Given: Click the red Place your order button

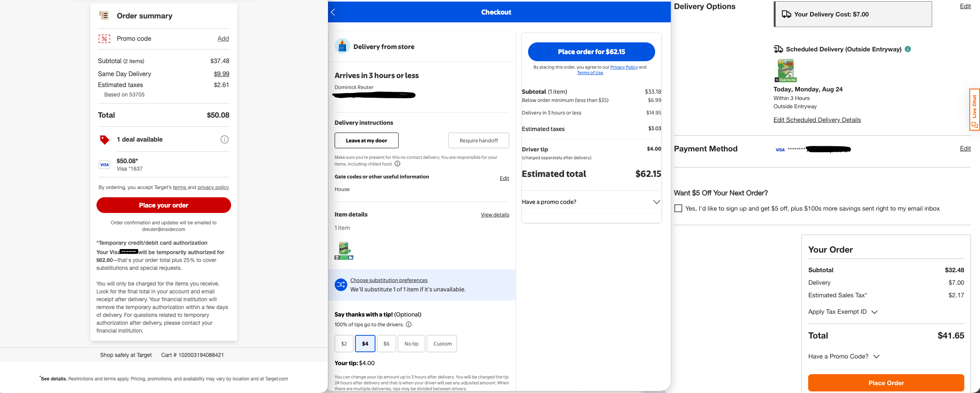Looking at the screenshot, I should click(164, 205).
